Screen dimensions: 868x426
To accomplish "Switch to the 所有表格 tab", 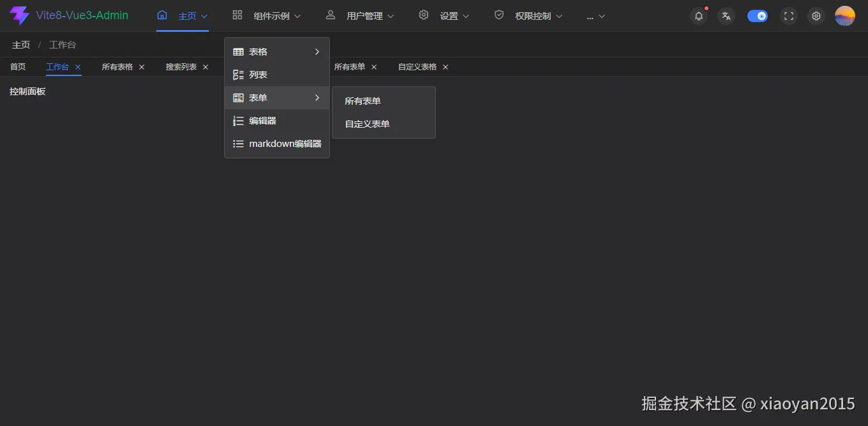I will point(117,67).
